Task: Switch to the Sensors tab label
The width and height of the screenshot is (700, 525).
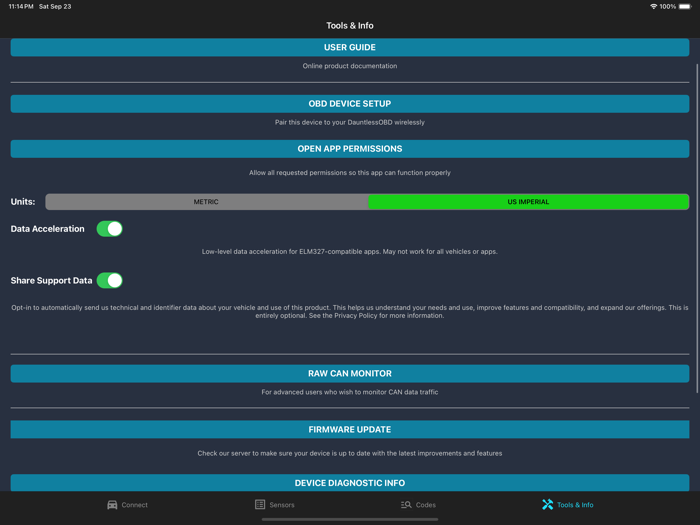Action: click(x=282, y=505)
